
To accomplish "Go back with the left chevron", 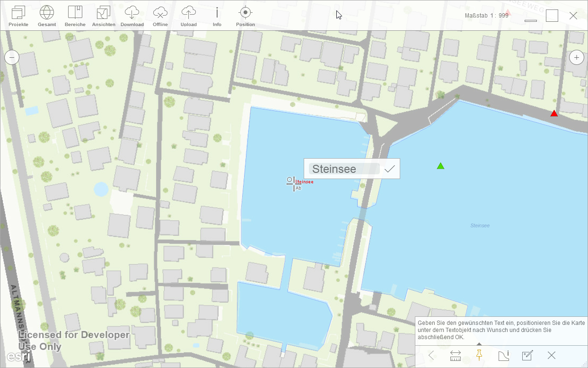I will click(431, 356).
